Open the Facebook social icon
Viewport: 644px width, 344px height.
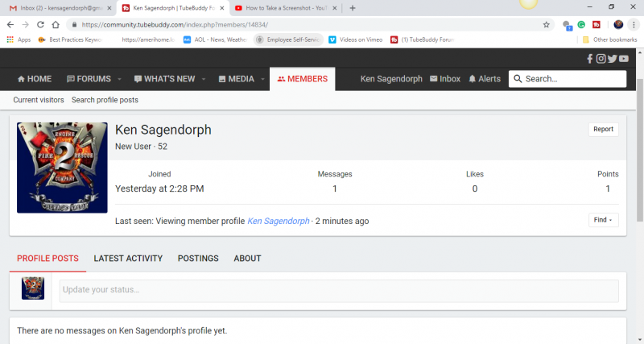pyautogui.click(x=590, y=59)
